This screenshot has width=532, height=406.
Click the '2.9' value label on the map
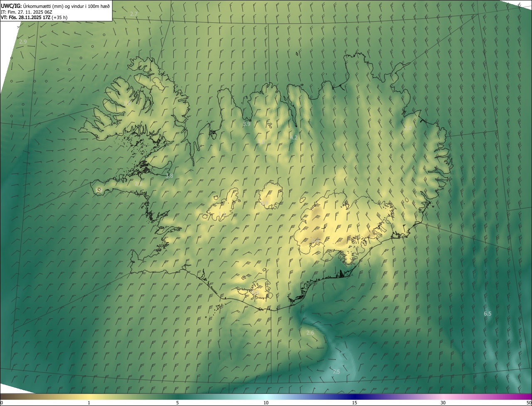tap(23, 42)
